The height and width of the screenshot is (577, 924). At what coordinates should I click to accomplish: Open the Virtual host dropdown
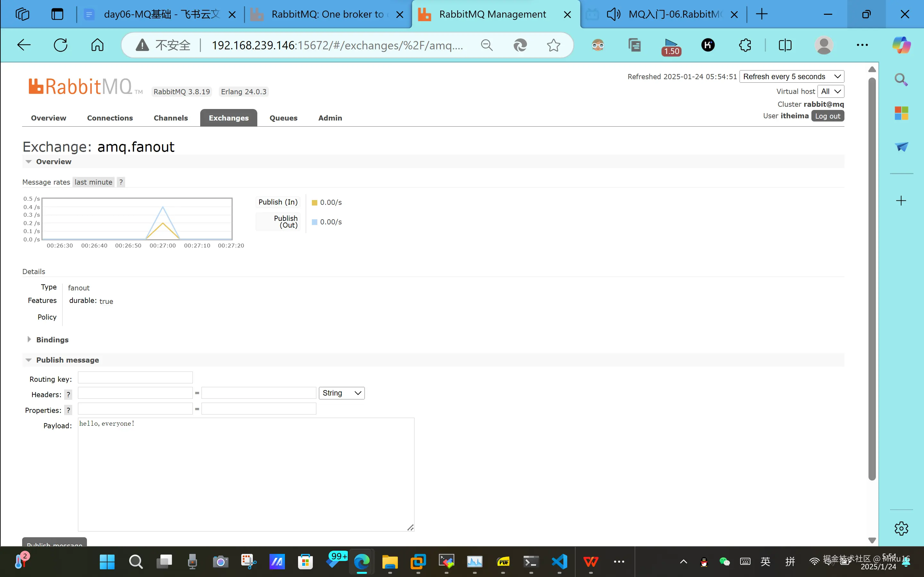point(830,91)
